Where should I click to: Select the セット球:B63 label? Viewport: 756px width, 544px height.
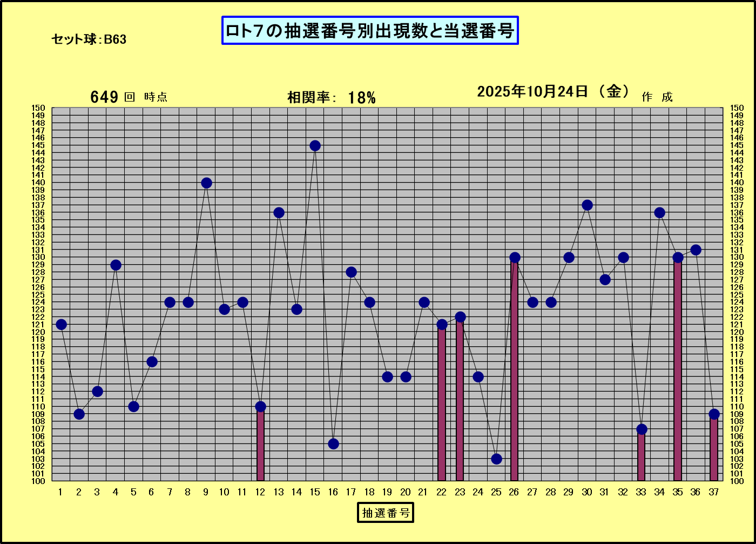pyautogui.click(x=89, y=39)
